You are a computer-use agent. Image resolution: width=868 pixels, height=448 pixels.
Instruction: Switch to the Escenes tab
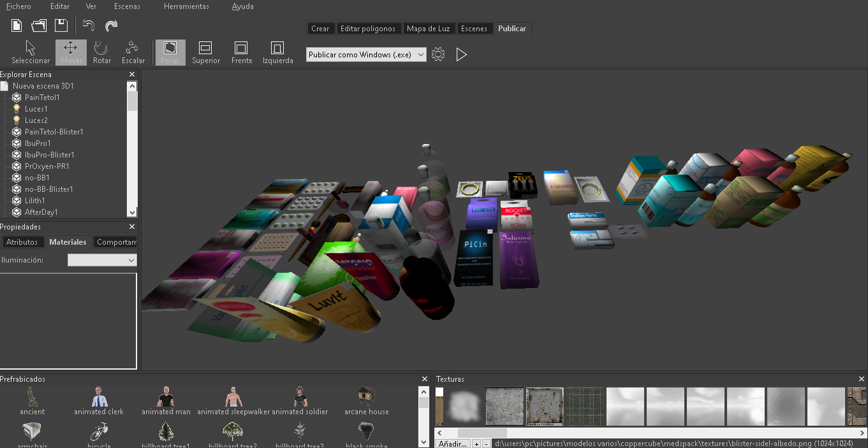coord(474,29)
